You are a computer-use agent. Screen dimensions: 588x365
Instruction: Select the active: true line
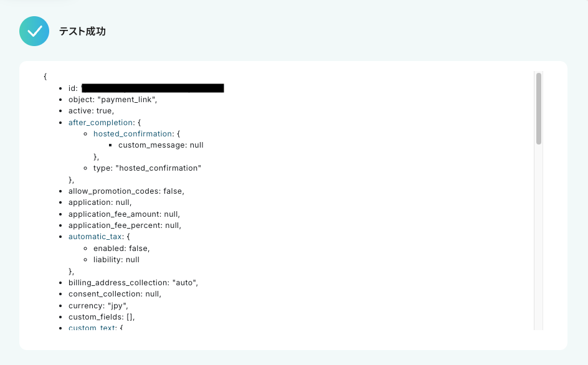click(91, 111)
